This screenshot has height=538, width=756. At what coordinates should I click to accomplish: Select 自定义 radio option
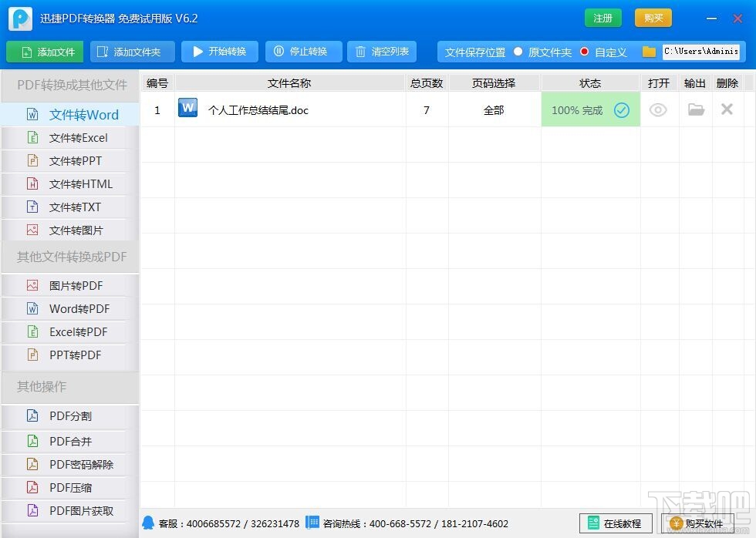(585, 52)
